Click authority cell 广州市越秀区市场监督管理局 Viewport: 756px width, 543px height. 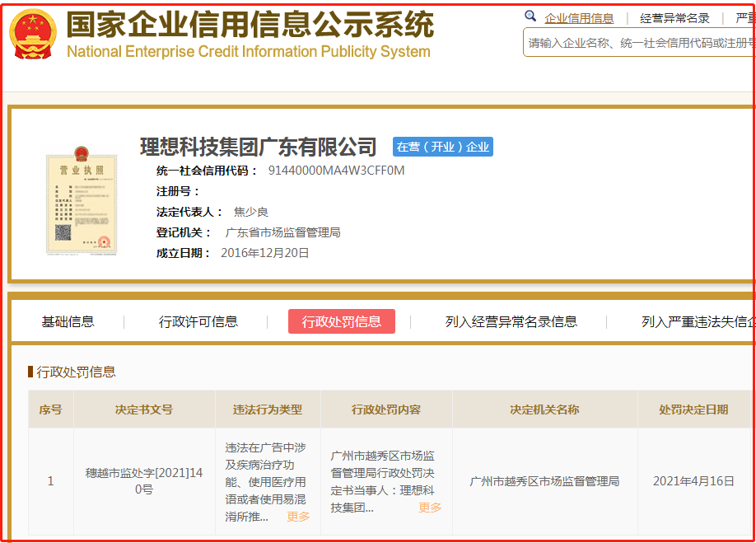pos(545,481)
